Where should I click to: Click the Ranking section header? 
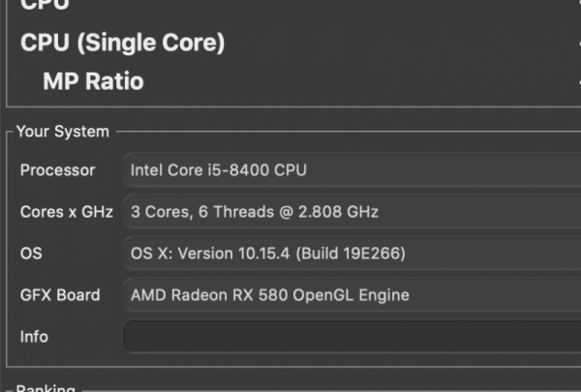tap(45, 388)
